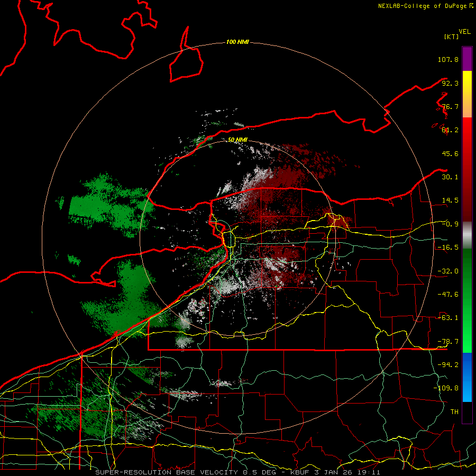The image size is (476, 476).
Task: Select the -32.0 scale value
Action: click(x=448, y=271)
